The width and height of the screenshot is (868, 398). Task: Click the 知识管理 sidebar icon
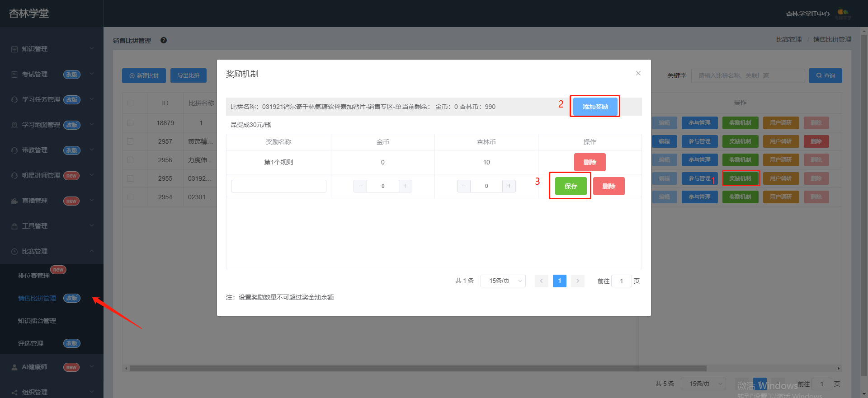click(x=14, y=49)
